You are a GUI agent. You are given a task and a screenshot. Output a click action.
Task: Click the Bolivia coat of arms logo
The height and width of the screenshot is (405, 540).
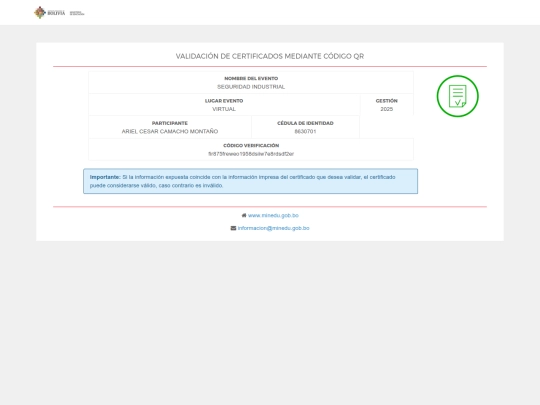pyautogui.click(x=40, y=12)
